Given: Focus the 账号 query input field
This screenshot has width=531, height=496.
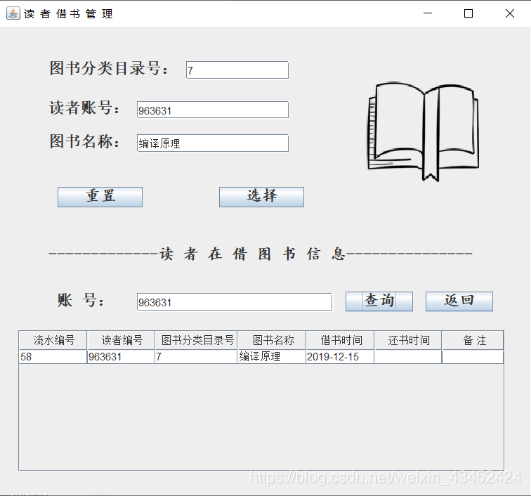Looking at the screenshot, I should [234, 302].
